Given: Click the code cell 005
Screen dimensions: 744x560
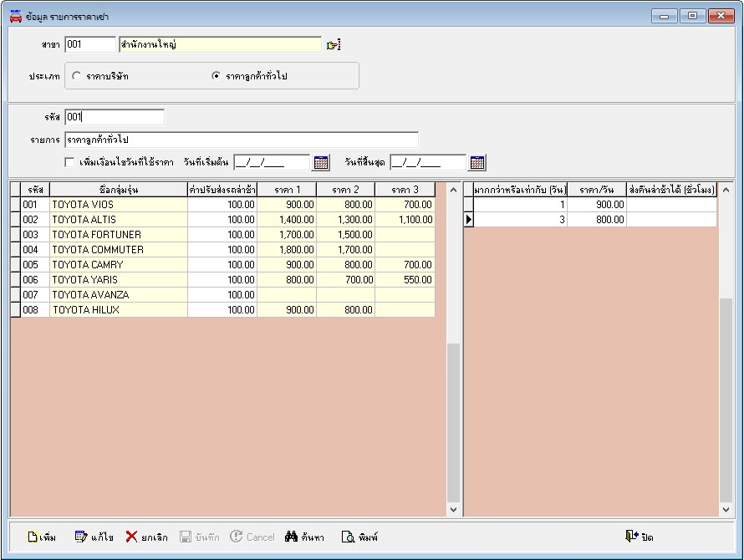Looking at the screenshot, I should point(35,265).
